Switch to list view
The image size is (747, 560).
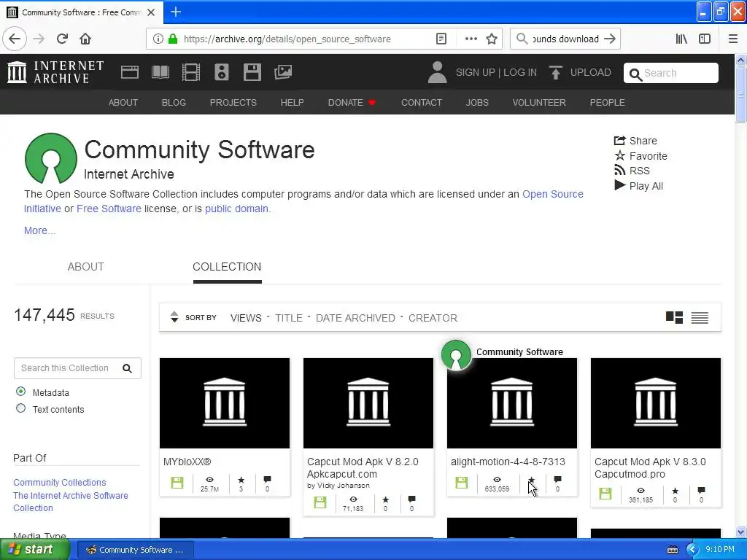[x=700, y=318]
